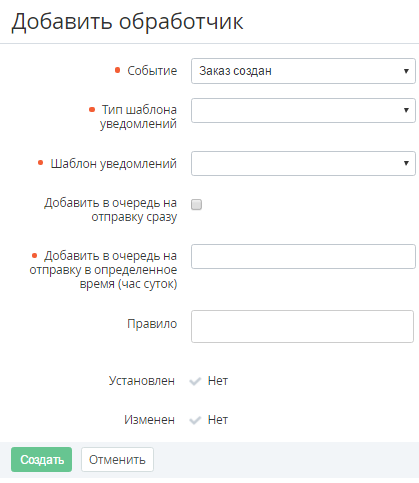
Task: Click the Правило field label
Action: (152, 324)
